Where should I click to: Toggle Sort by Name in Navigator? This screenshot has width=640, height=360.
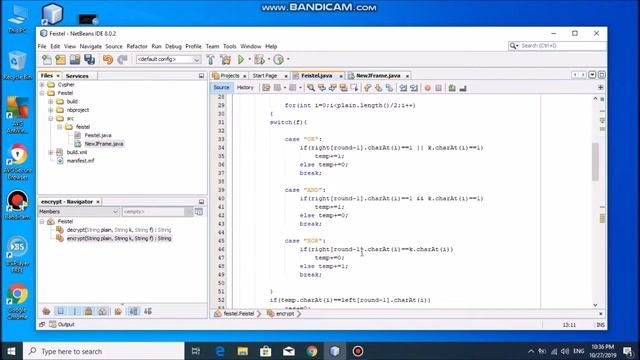pos(133,311)
